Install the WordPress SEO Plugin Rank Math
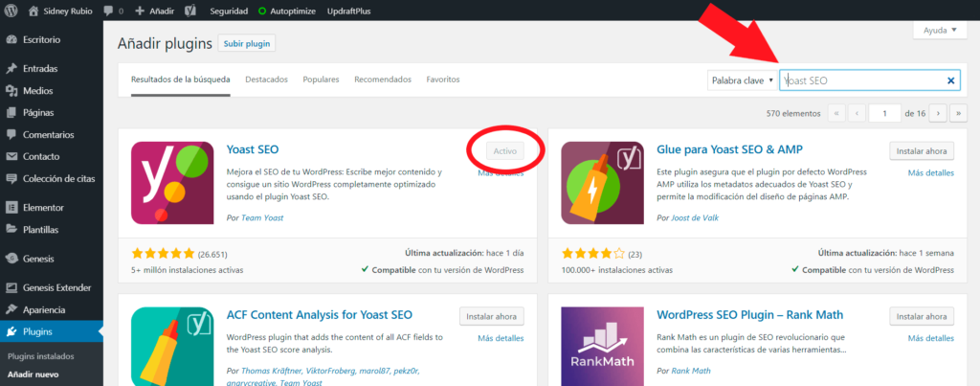Screen dimensions: 980x386 click(922, 316)
